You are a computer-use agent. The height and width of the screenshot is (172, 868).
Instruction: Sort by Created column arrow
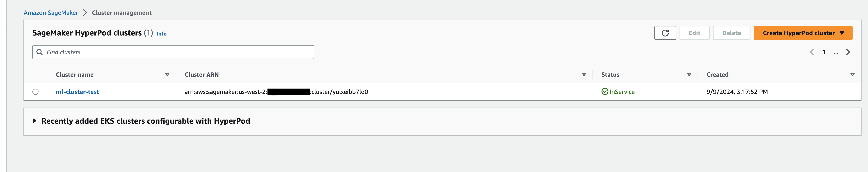852,75
